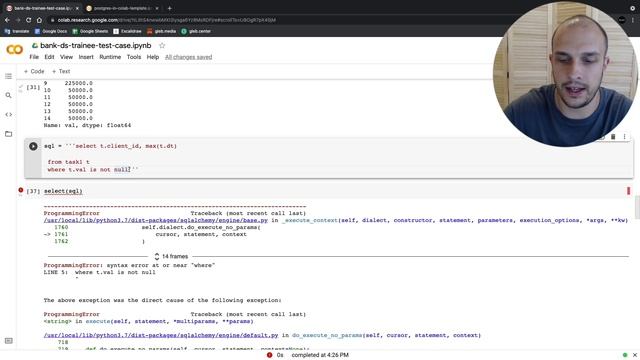Click 'select t.client_id, max(t.dt)' code line

(126, 146)
